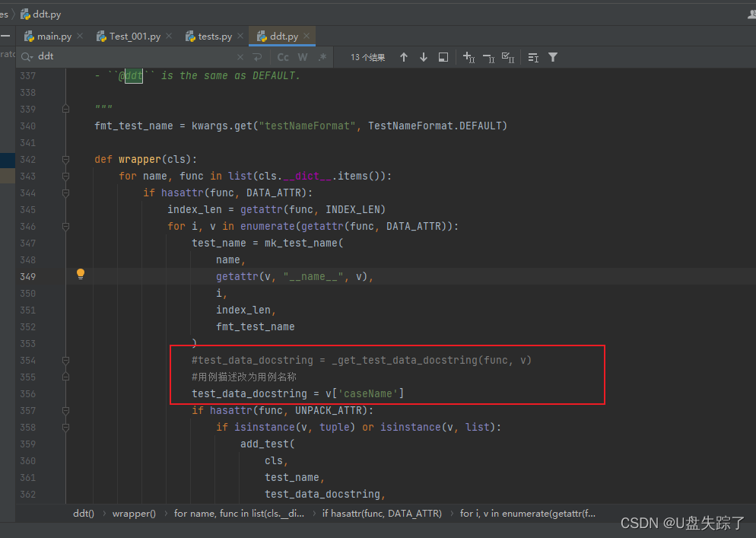Enable regex (.*) search mode

(322, 57)
